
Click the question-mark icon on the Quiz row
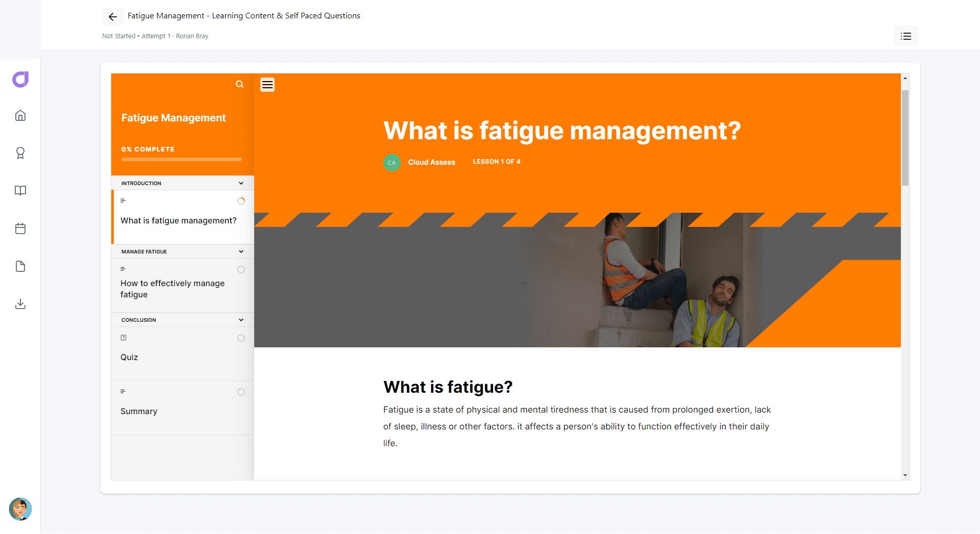124,338
